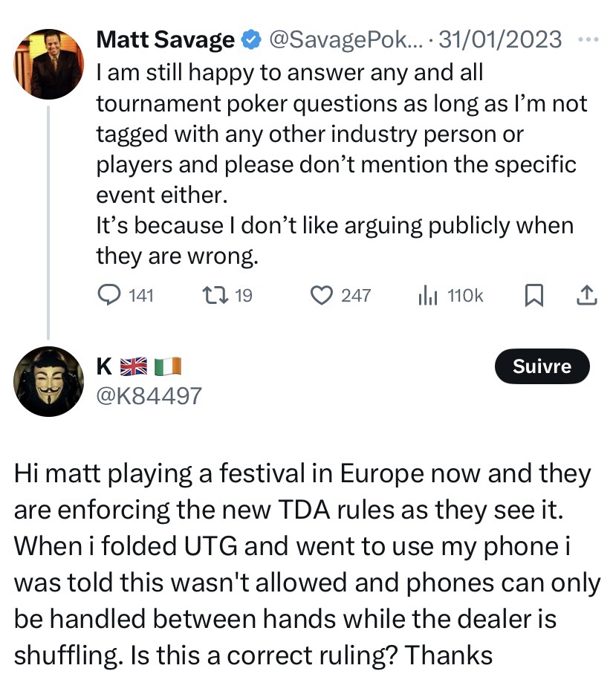
Task: Tap the share upload icon
Action: (586, 296)
